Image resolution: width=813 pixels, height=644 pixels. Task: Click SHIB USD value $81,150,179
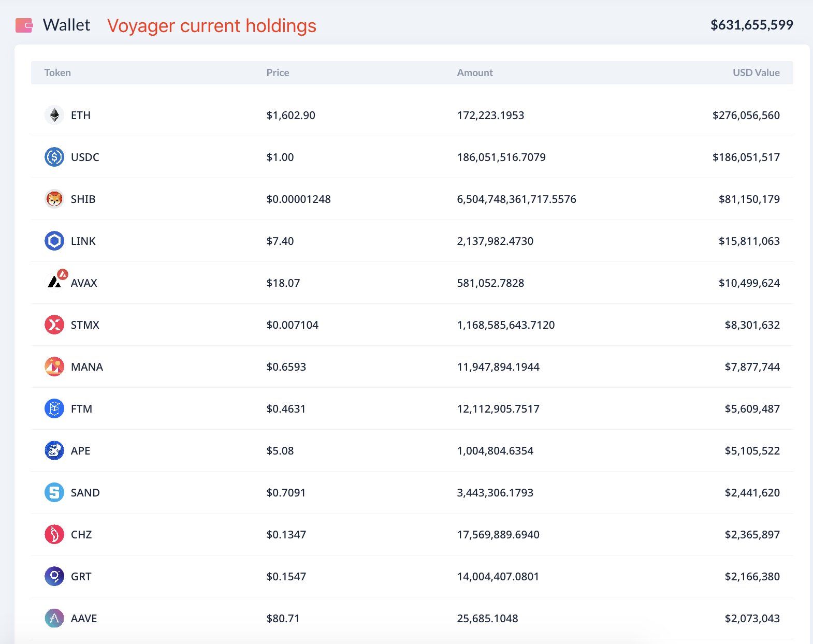point(749,199)
